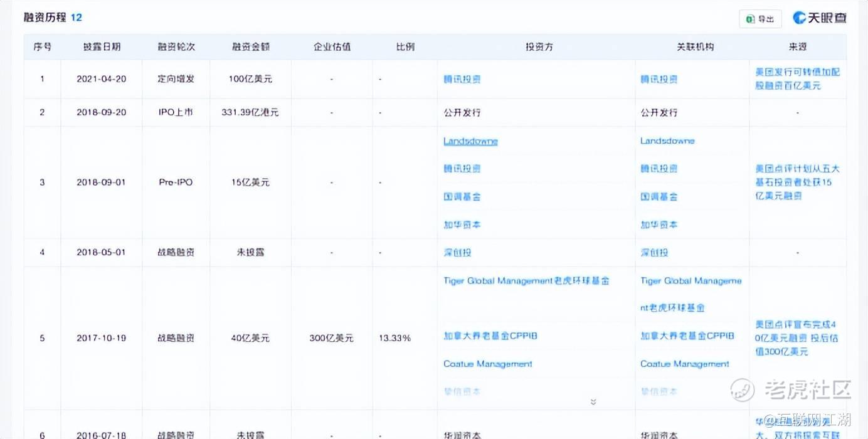This screenshot has width=868, height=439.
Task: Open 腾讯投资 关联机构 link in Pre-IPO row
Action: pos(659,169)
